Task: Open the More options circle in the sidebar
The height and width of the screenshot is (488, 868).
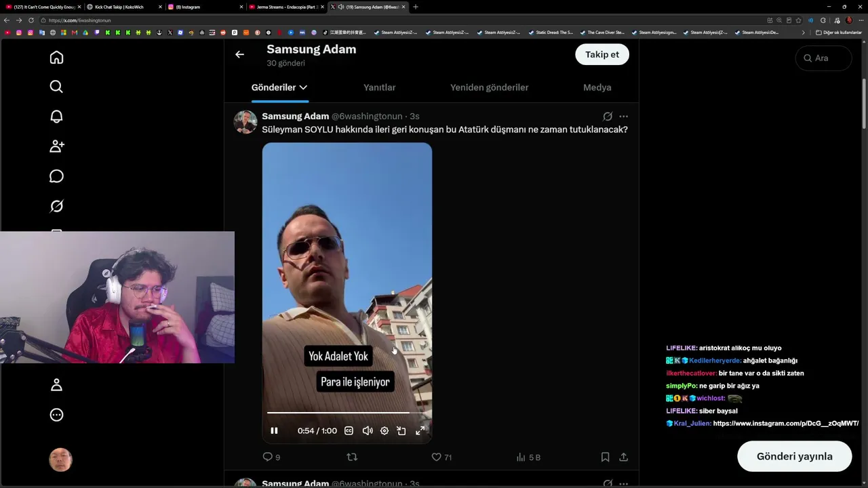Action: pyautogui.click(x=56, y=415)
